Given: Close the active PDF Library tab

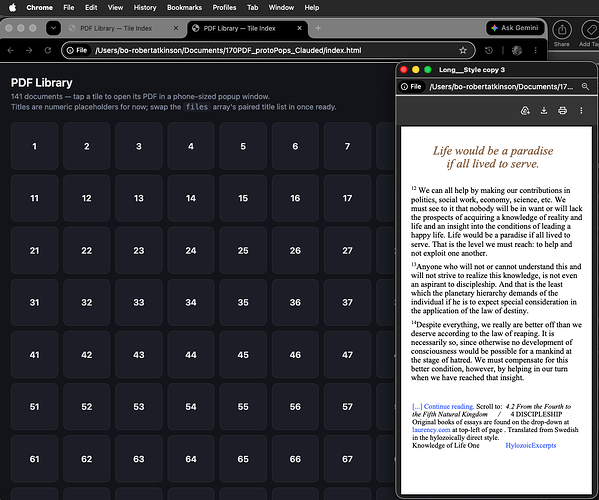Looking at the screenshot, I should coord(300,28).
